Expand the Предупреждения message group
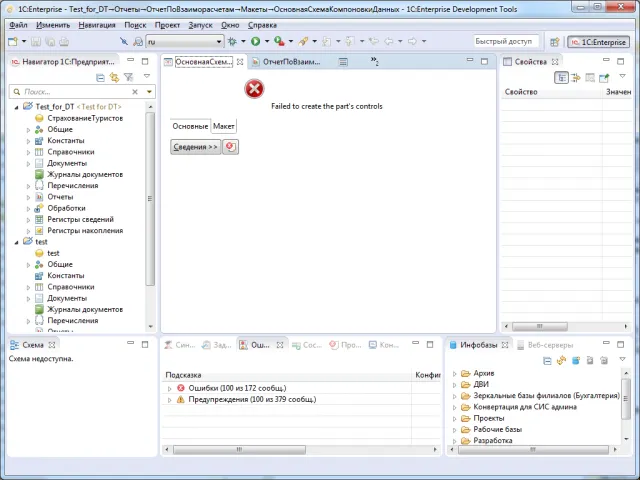 coord(169,400)
